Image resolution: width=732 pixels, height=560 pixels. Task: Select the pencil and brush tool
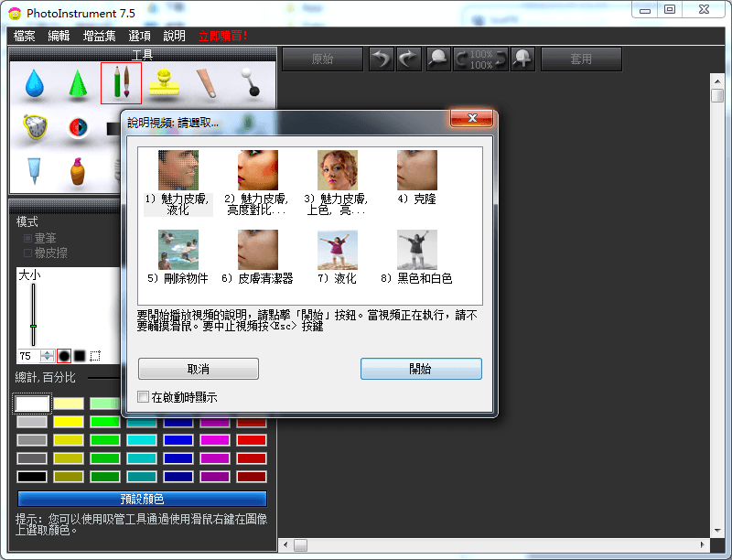tap(122, 82)
